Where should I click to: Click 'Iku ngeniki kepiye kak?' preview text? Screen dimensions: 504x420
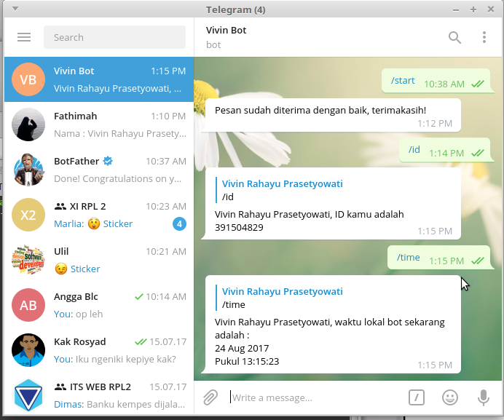[126, 360]
